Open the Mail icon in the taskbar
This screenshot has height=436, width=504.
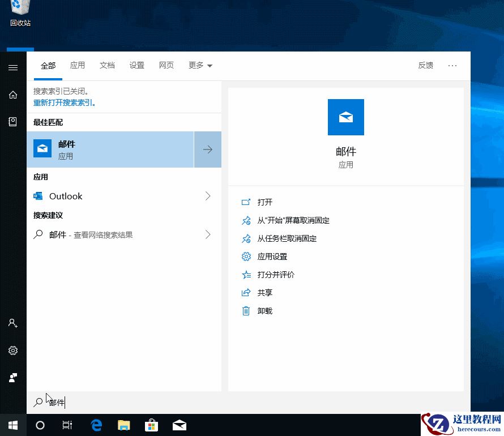[x=179, y=425]
